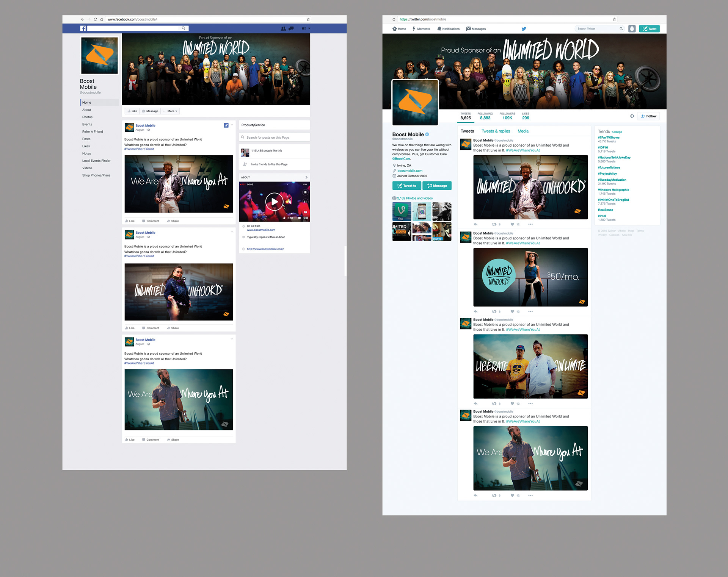Bookmark the Twitter page with star icon
The height and width of the screenshot is (577, 728).
point(614,19)
